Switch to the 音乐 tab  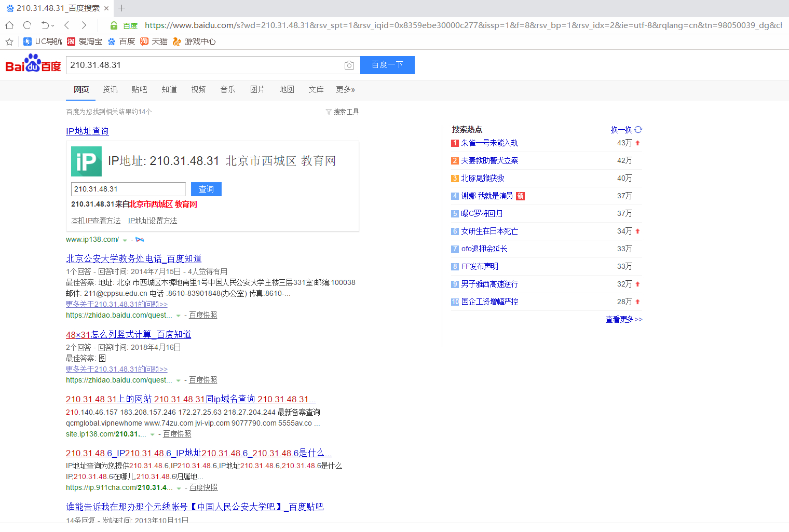(228, 90)
